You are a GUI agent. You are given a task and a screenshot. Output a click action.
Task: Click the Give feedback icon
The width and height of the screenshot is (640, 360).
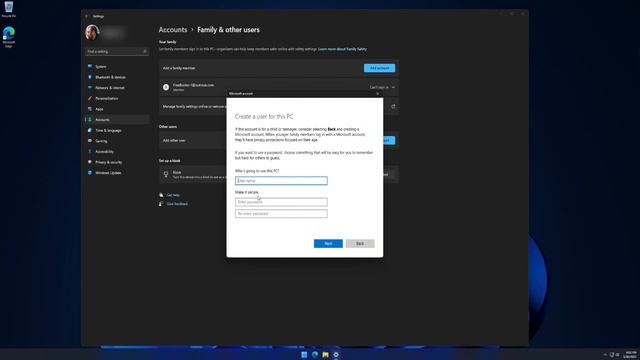click(161, 204)
